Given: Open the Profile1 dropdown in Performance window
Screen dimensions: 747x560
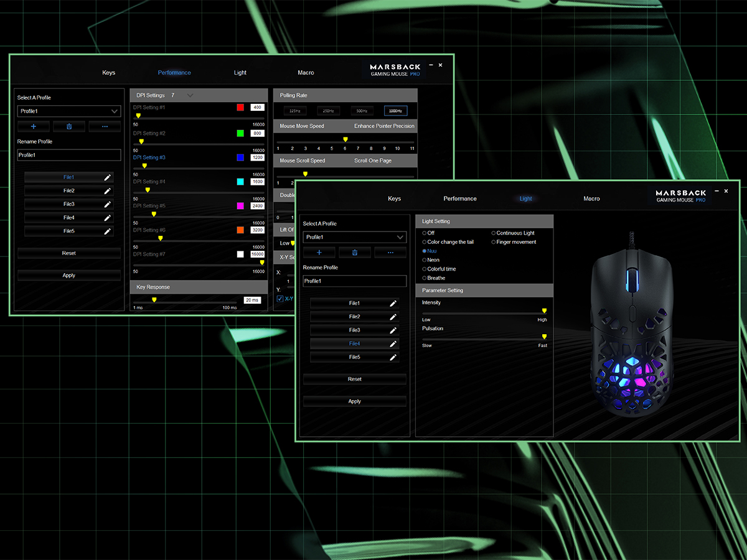Looking at the screenshot, I should tap(68, 110).
